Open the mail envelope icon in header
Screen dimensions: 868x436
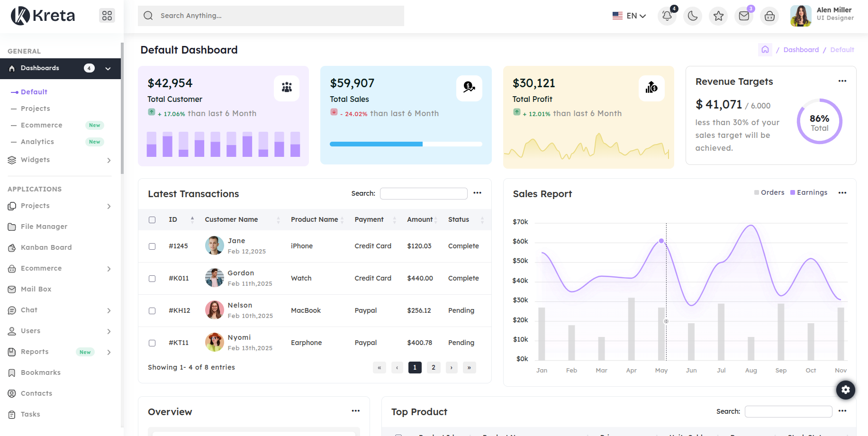click(x=744, y=16)
